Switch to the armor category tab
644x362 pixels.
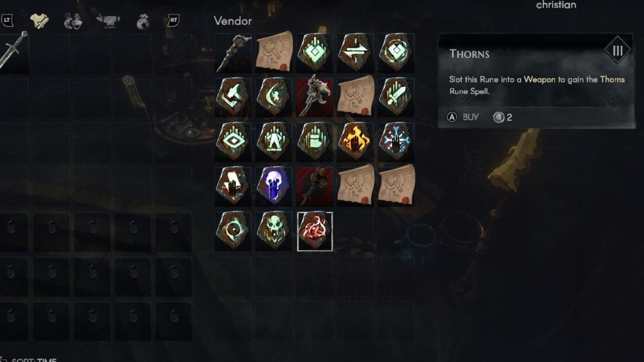pyautogui.click(x=39, y=21)
